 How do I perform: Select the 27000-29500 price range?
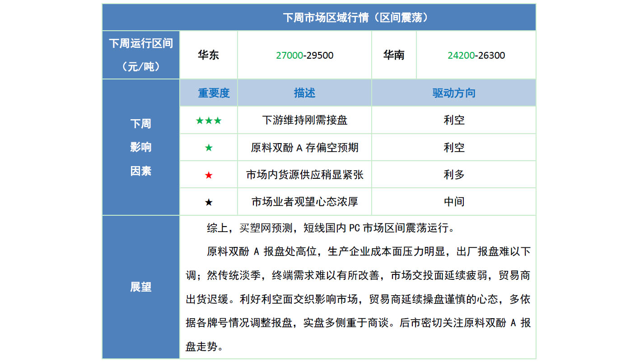305,56
